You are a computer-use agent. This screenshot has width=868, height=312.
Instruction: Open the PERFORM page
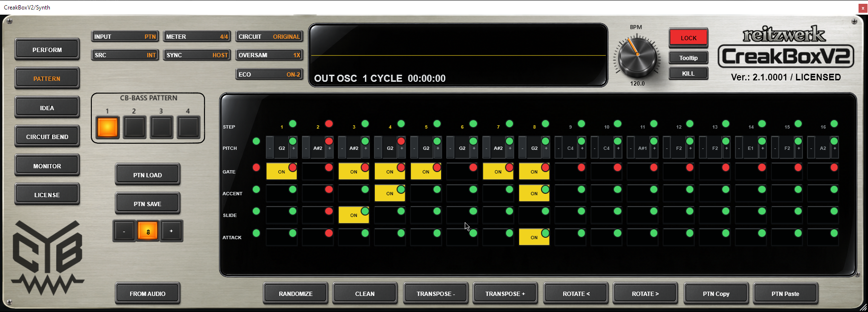tap(47, 50)
